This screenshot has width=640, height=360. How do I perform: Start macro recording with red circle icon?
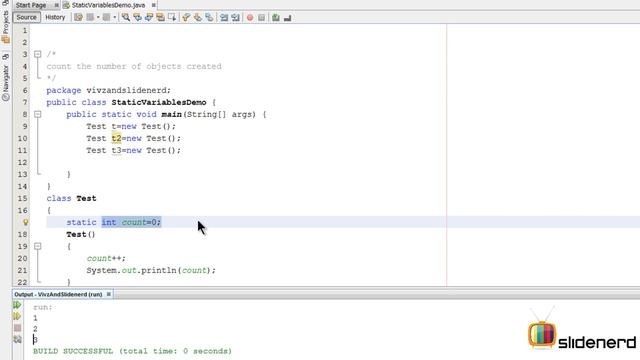tap(250, 18)
